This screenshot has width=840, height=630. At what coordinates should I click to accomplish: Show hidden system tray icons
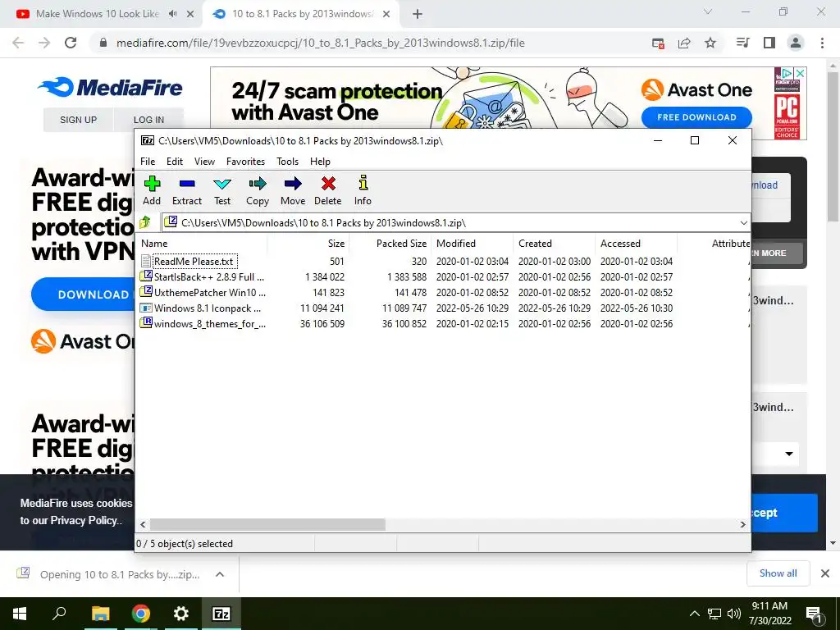coord(694,614)
